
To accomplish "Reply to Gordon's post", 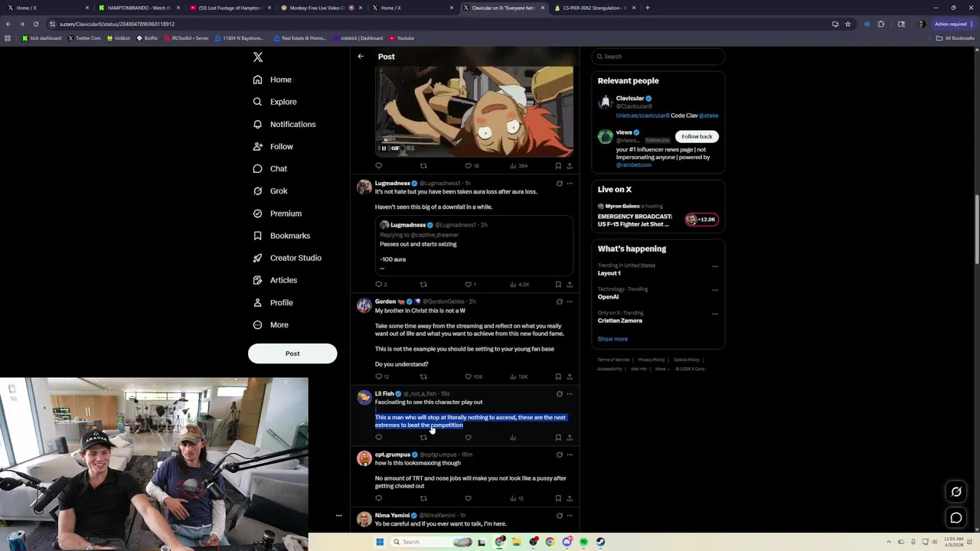I will 378,377.
